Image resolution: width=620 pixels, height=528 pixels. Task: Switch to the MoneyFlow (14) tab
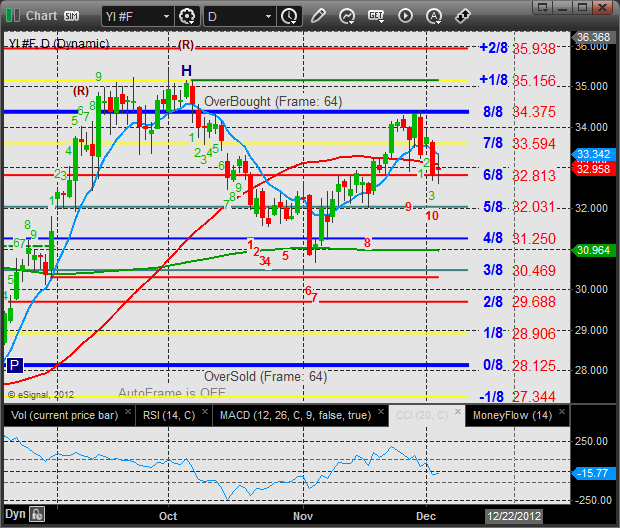pos(512,415)
